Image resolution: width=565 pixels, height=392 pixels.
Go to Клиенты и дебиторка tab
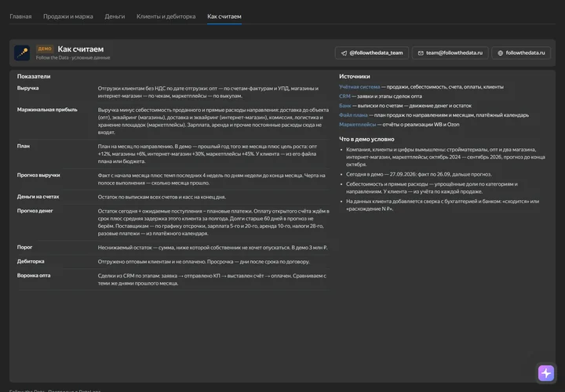tap(166, 16)
